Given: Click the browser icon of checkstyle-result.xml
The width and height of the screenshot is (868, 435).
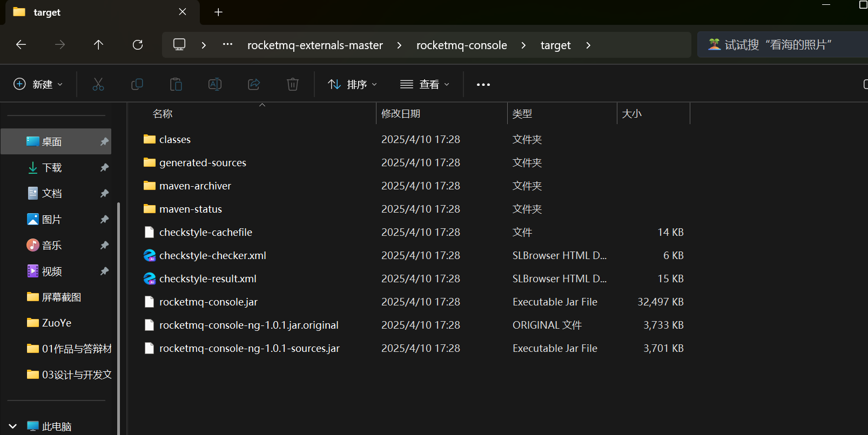Looking at the screenshot, I should pyautogui.click(x=150, y=278).
